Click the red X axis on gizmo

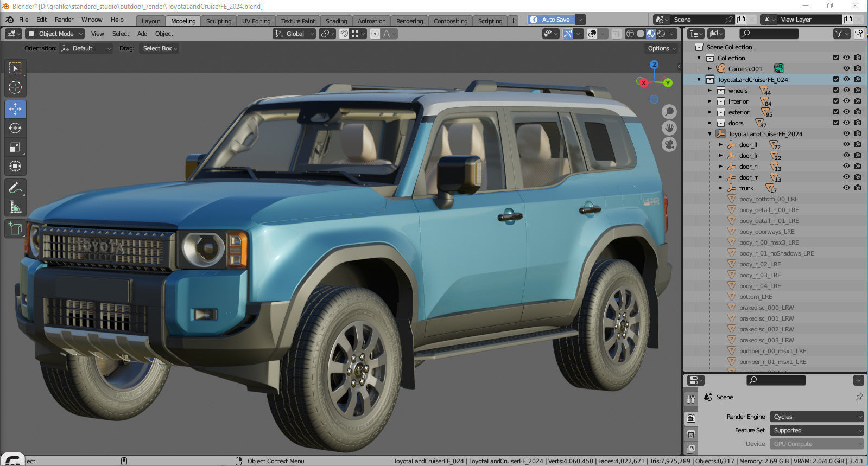point(643,83)
